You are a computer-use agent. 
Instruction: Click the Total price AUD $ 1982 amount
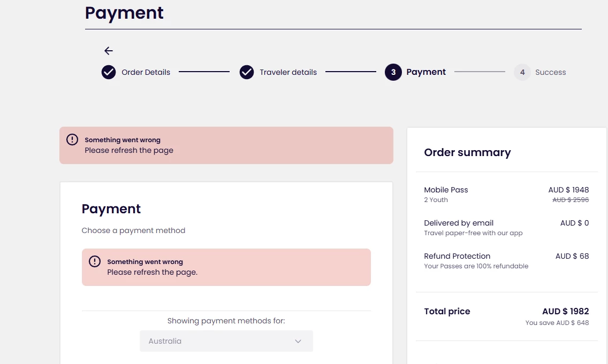pos(565,311)
